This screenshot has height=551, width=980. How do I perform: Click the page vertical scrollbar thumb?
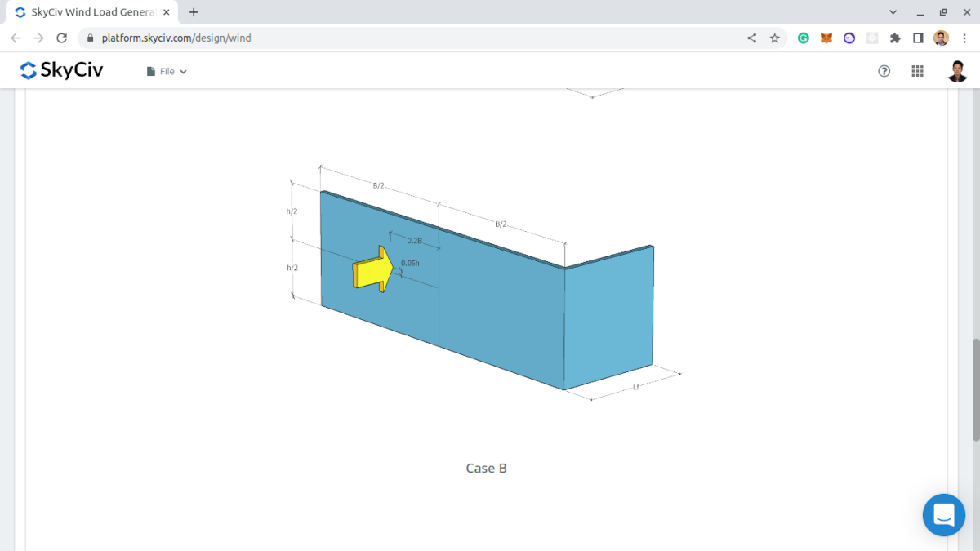pos(975,390)
